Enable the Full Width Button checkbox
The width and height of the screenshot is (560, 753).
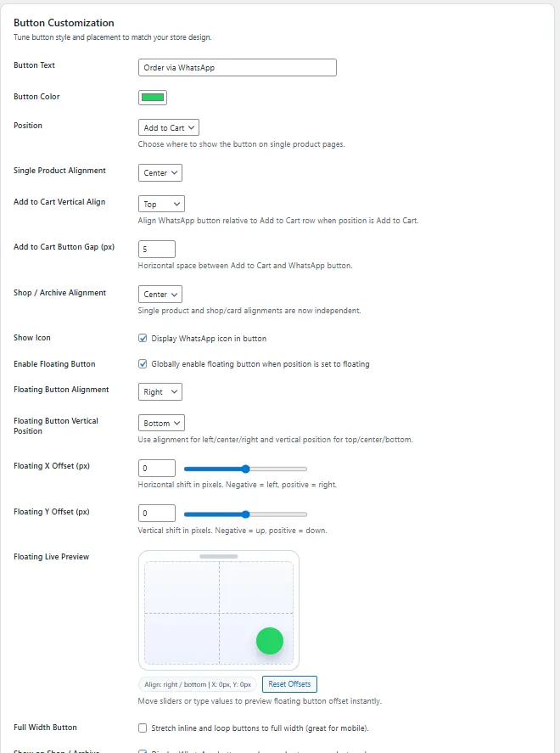143,728
